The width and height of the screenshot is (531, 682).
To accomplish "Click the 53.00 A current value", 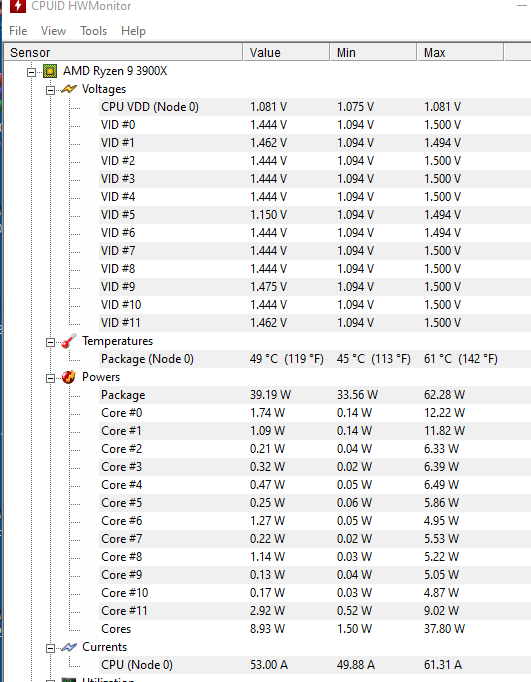I will (269, 665).
